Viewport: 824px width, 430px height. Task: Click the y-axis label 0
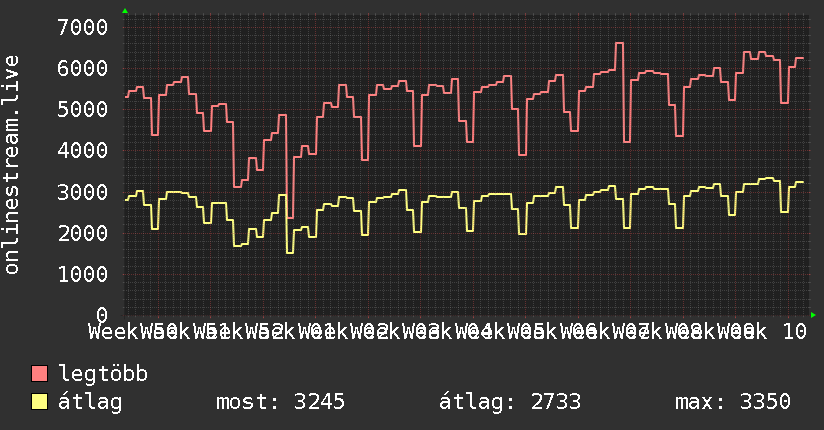102,315
